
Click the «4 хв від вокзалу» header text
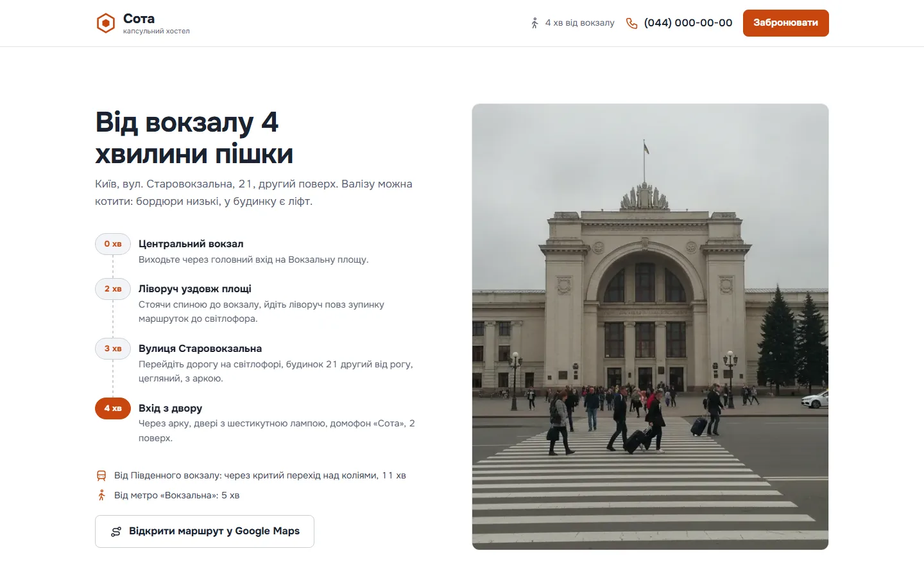pyautogui.click(x=579, y=23)
